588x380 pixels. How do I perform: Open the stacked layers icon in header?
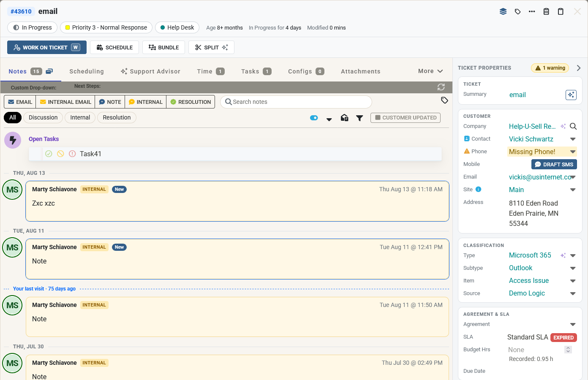coord(503,11)
